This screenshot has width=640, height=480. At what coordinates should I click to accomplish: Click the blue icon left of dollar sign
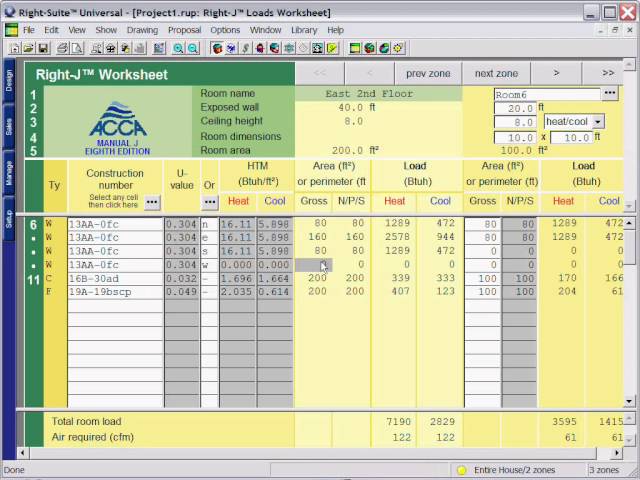[231, 48]
